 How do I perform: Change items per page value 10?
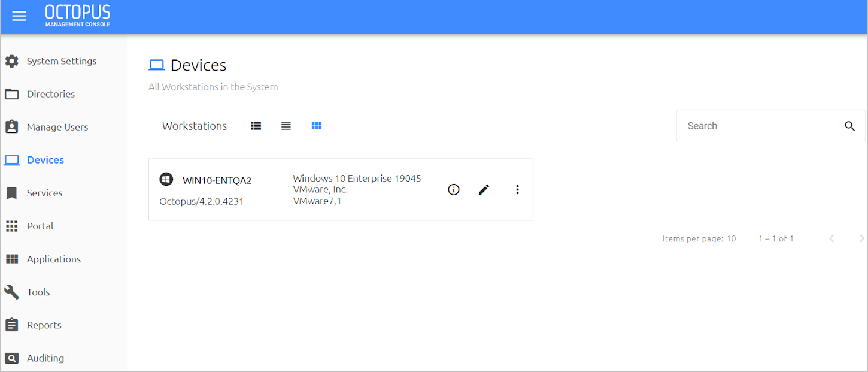(731, 238)
